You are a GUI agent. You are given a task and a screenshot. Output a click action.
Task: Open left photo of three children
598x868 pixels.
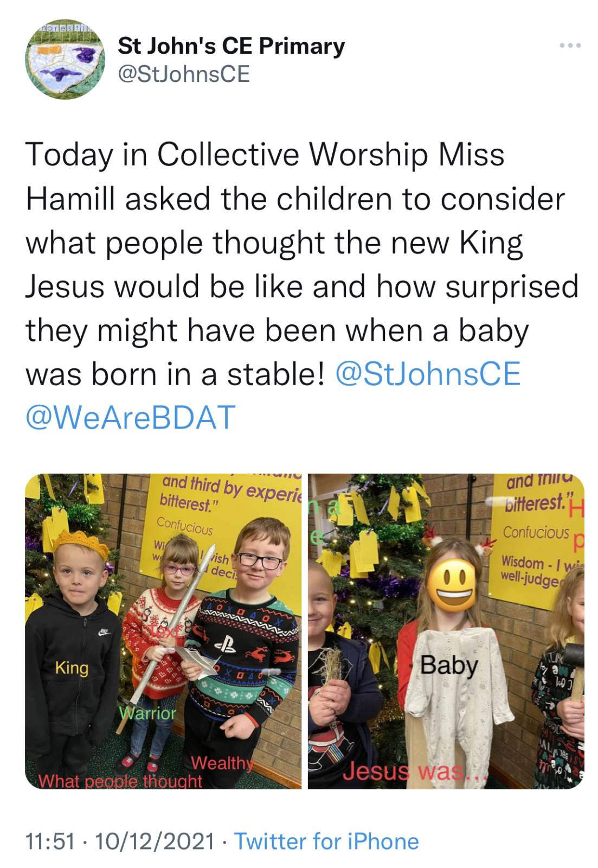click(x=163, y=631)
